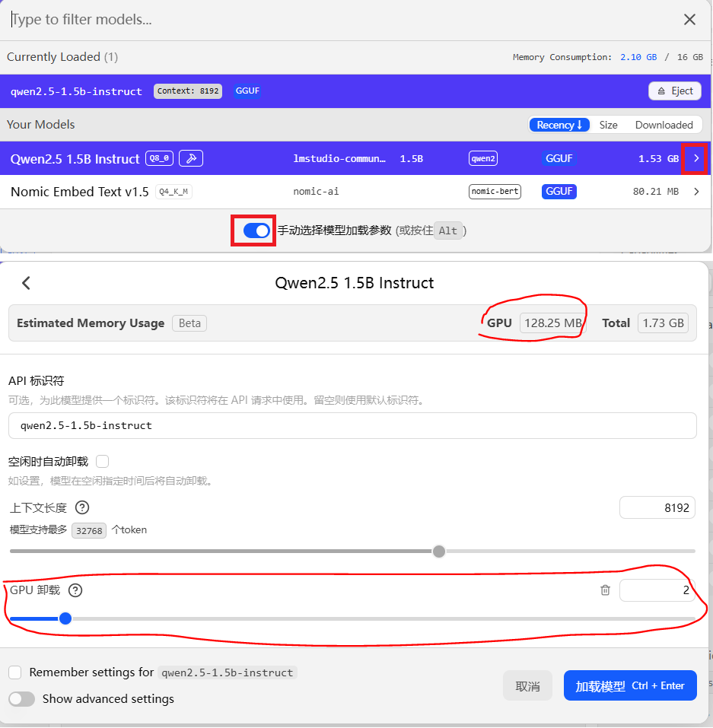Click the 2.10 GB memory consumption value
Viewport: 713px width, 728px height.
(638, 57)
